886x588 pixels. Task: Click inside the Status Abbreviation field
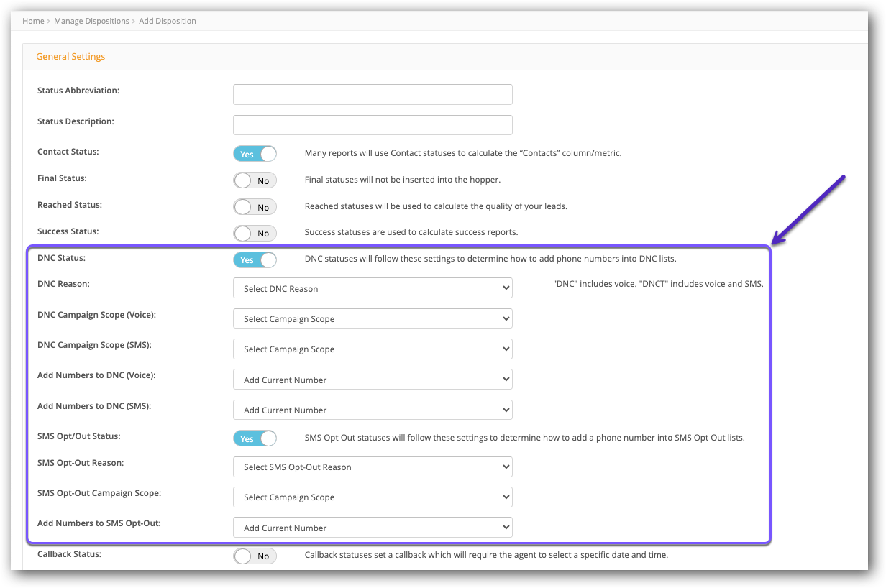point(373,94)
